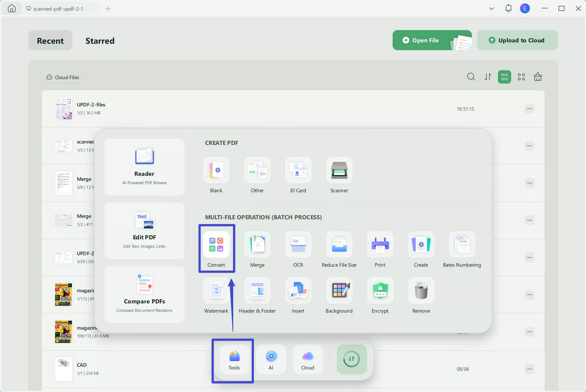Switch to list view layout
This screenshot has height=392, width=586.
504,77
